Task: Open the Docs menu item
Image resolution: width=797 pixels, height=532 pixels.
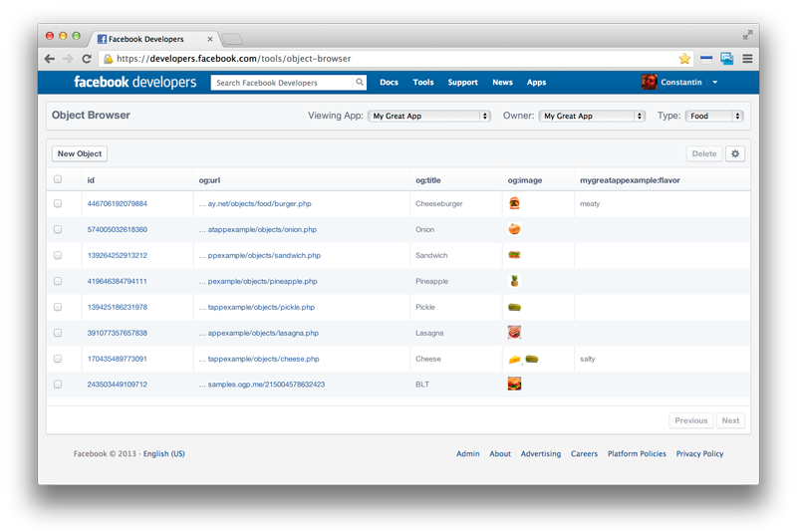Action: (x=389, y=83)
